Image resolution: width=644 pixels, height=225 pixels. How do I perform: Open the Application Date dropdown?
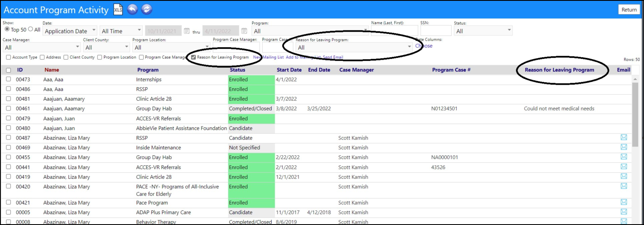tap(70, 31)
